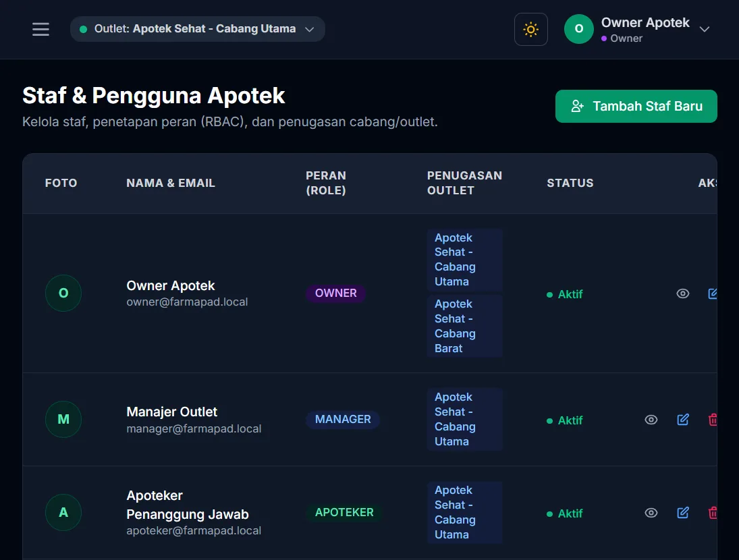
Task: Click the PERAN (ROLE) column header
Action: click(x=326, y=184)
